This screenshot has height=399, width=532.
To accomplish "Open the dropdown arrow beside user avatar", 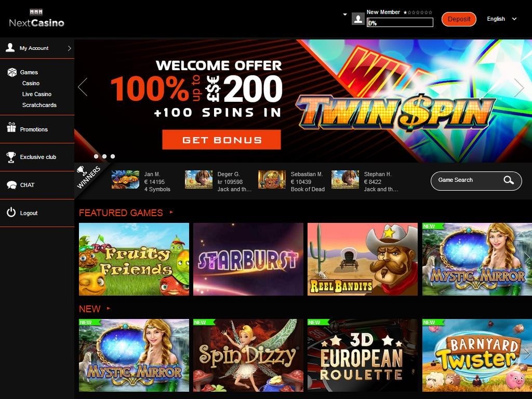I will pyautogui.click(x=345, y=15).
